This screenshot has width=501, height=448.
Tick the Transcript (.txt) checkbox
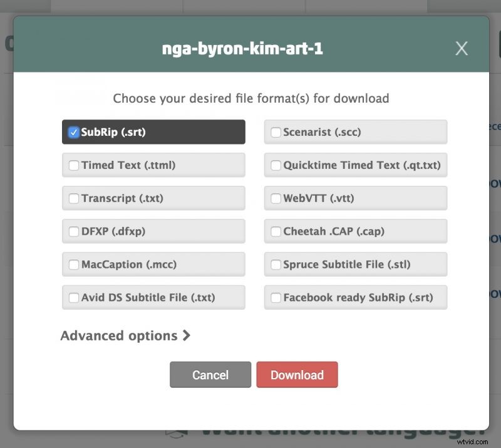pos(74,198)
